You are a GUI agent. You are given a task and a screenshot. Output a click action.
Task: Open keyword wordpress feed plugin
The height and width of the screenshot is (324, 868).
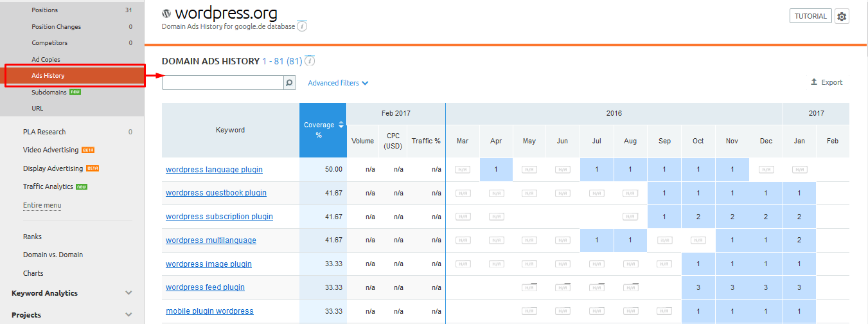[205, 287]
